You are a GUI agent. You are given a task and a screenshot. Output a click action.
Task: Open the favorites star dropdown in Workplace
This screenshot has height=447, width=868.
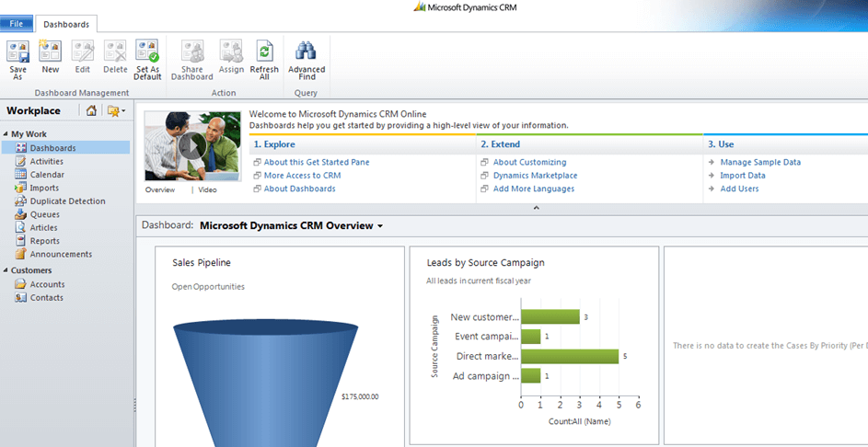(x=116, y=110)
